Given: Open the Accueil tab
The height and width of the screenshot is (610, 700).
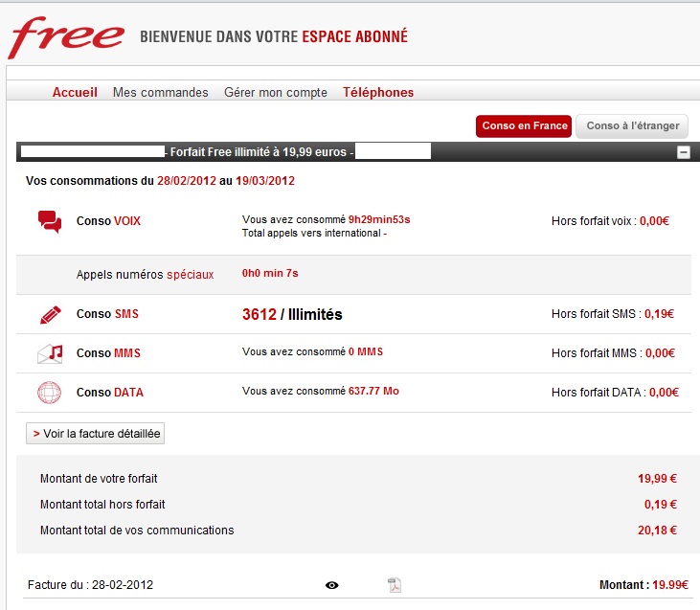Looking at the screenshot, I should click(75, 93).
